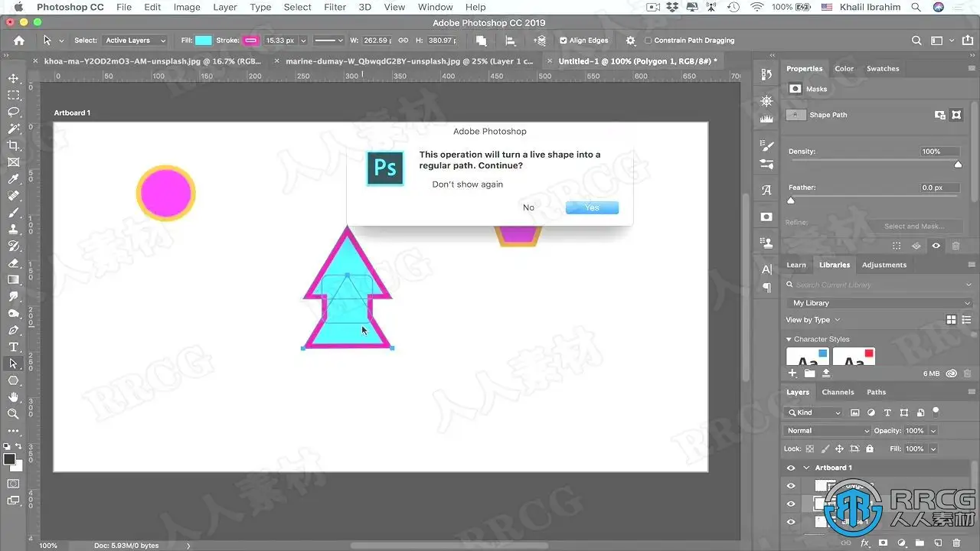Open the Opacity dropdown arrow
980x551 pixels.
click(933, 431)
